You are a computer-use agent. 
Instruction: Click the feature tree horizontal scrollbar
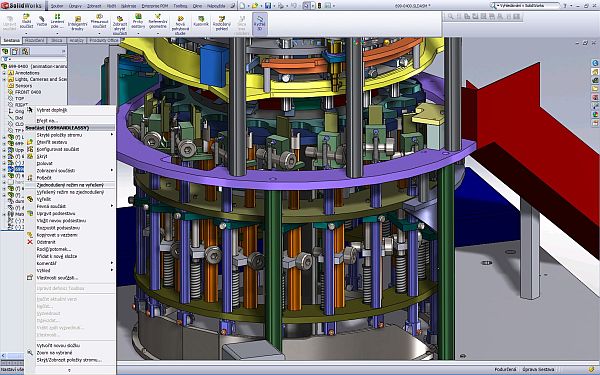pos(11,355)
